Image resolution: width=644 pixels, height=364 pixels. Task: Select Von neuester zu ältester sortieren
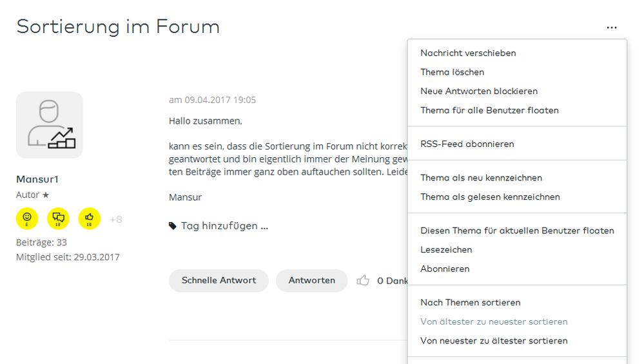coord(494,341)
